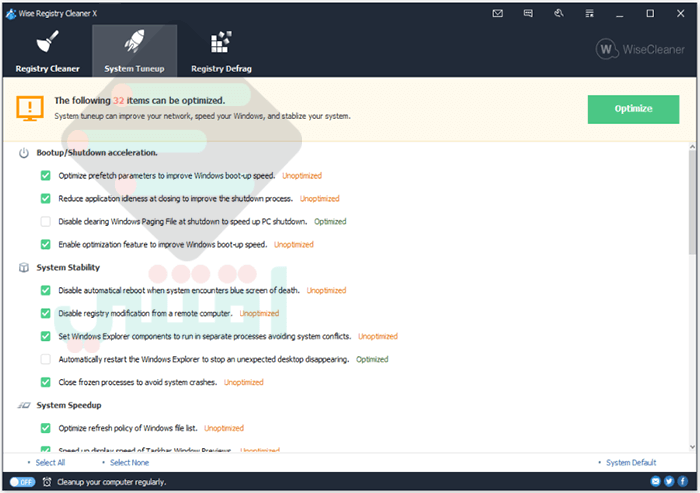Screen dimensions: 700x493
Task: Uncheck Optimize refresh policy of file list
Action: tap(46, 428)
